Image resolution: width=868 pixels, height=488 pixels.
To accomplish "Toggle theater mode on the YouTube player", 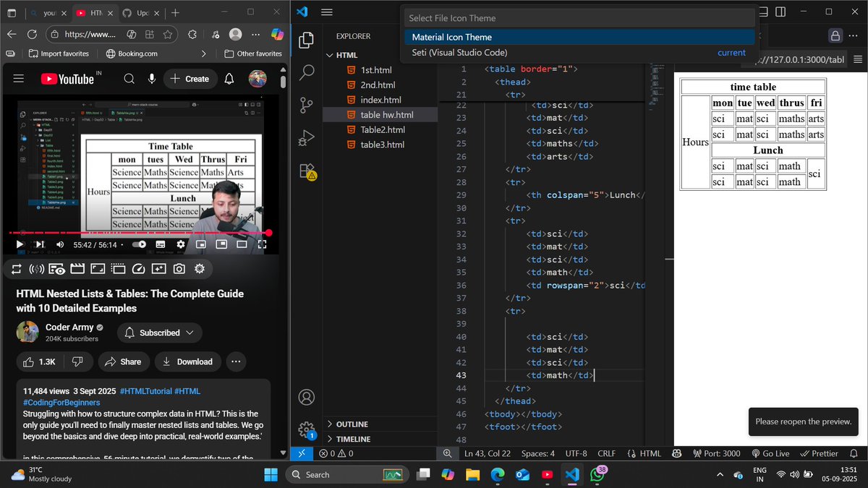I will [x=242, y=244].
